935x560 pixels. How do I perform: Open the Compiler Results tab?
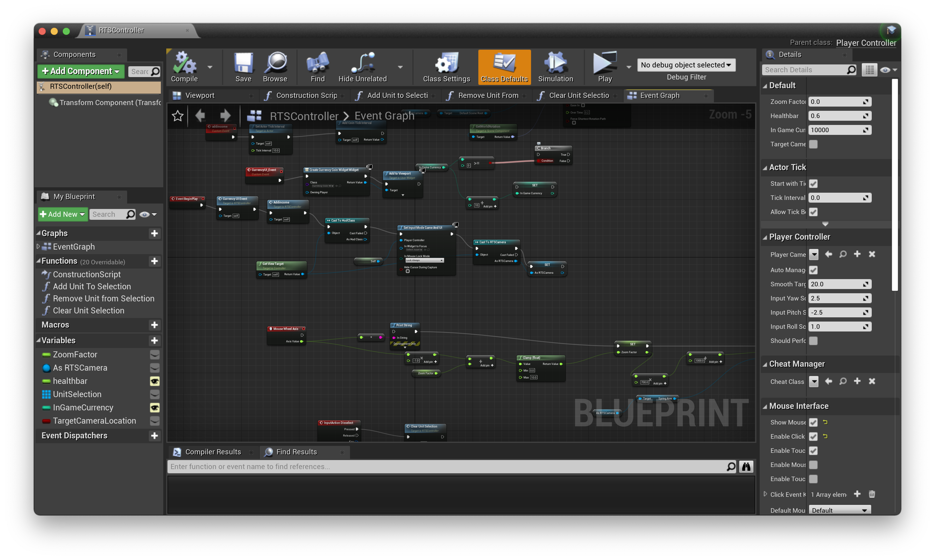pyautogui.click(x=213, y=452)
